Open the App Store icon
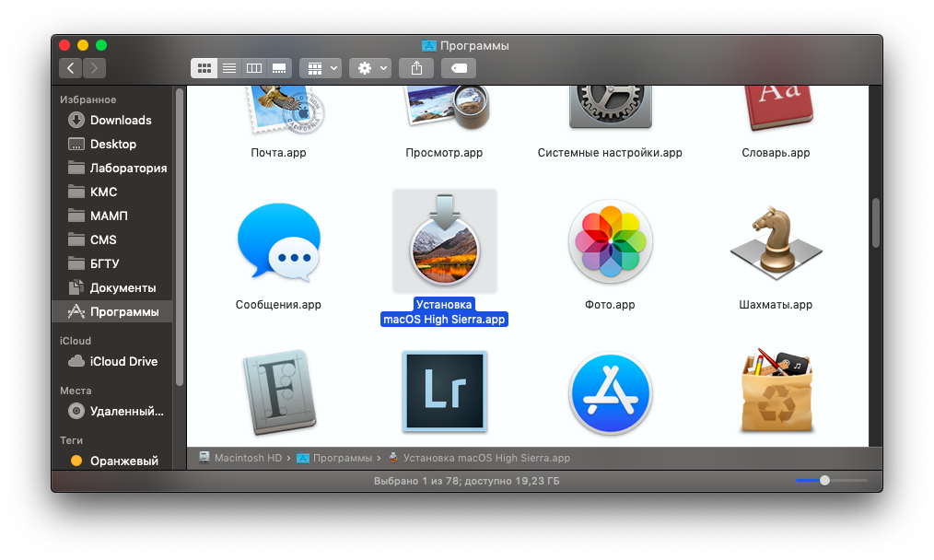The height and width of the screenshot is (560, 934). tap(610, 391)
